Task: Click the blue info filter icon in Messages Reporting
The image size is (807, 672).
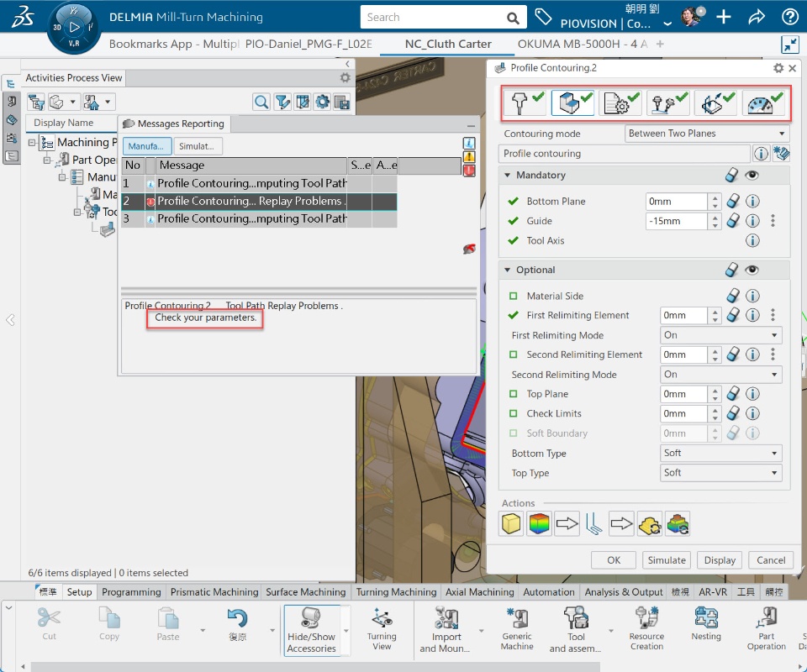Action: (x=469, y=143)
